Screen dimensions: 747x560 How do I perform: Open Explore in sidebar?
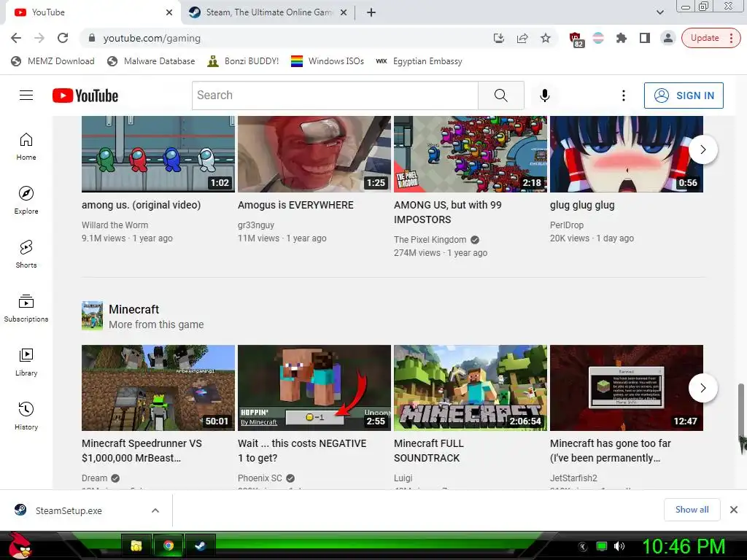point(26,201)
